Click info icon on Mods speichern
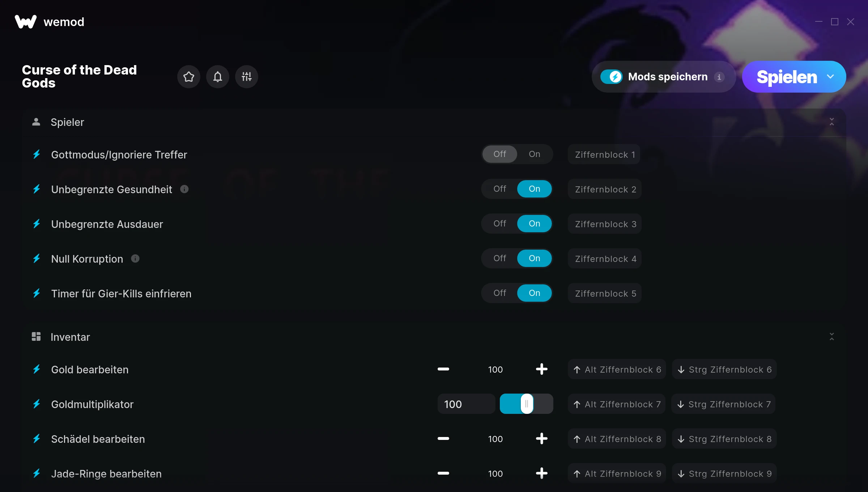 click(719, 77)
